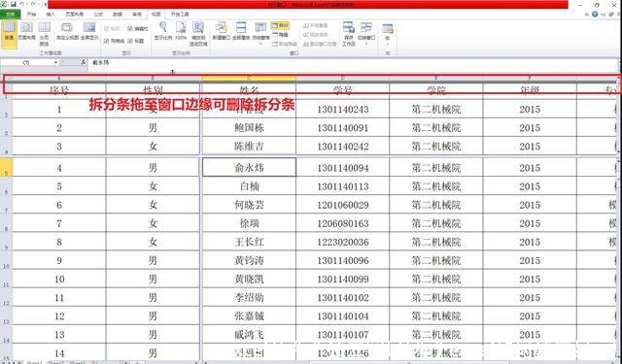The image size is (622, 364).
Task: Open Excel Help blue question mark
Action: (595, 15)
